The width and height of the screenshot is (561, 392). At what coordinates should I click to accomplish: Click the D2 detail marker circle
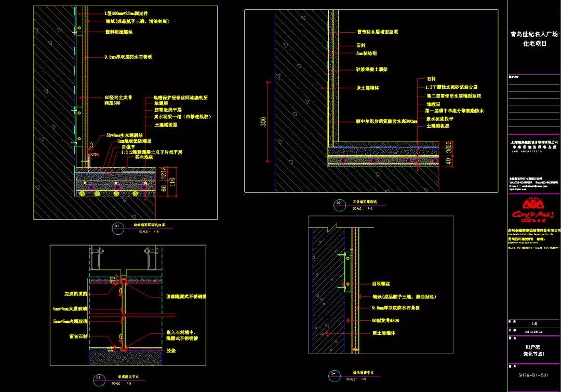coord(340,205)
